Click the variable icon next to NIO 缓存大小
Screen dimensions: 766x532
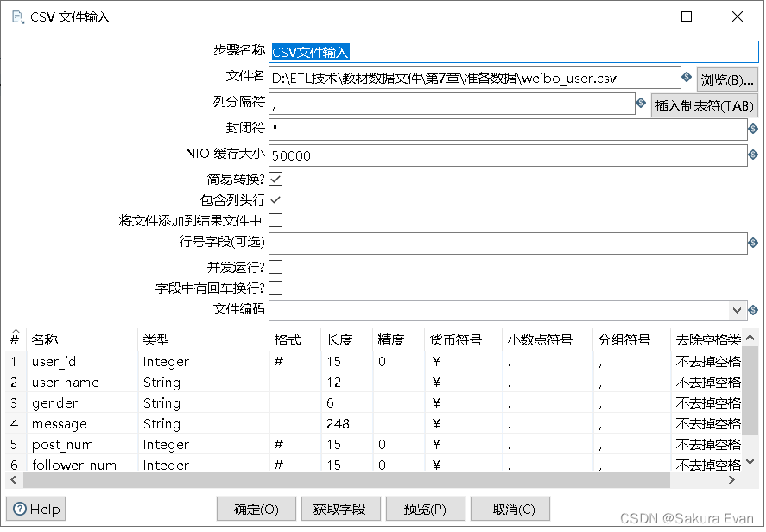753,155
